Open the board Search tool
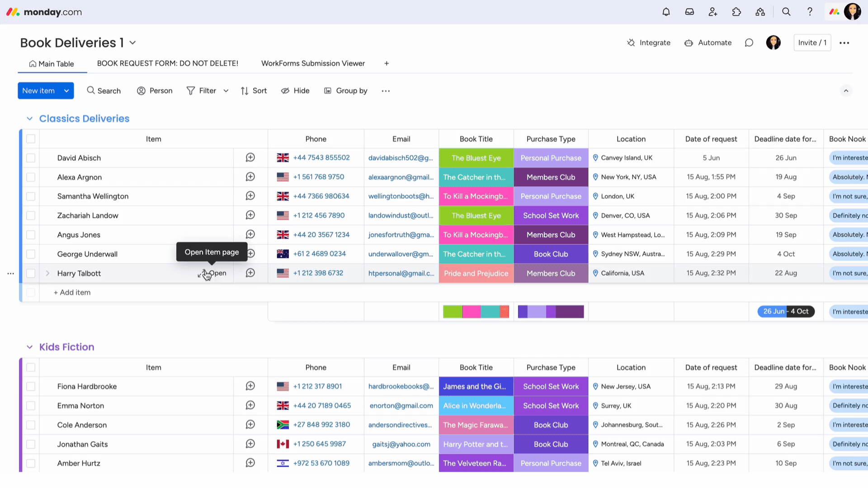 point(104,91)
